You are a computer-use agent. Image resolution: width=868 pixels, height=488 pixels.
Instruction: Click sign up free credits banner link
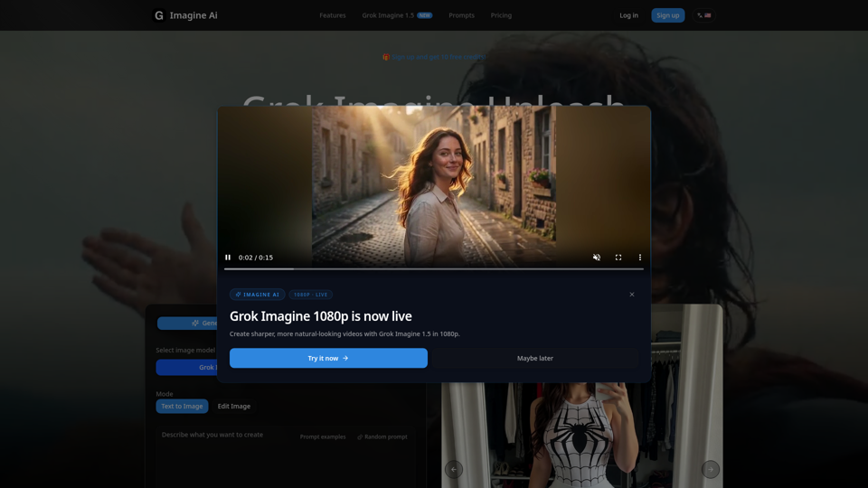pos(434,57)
